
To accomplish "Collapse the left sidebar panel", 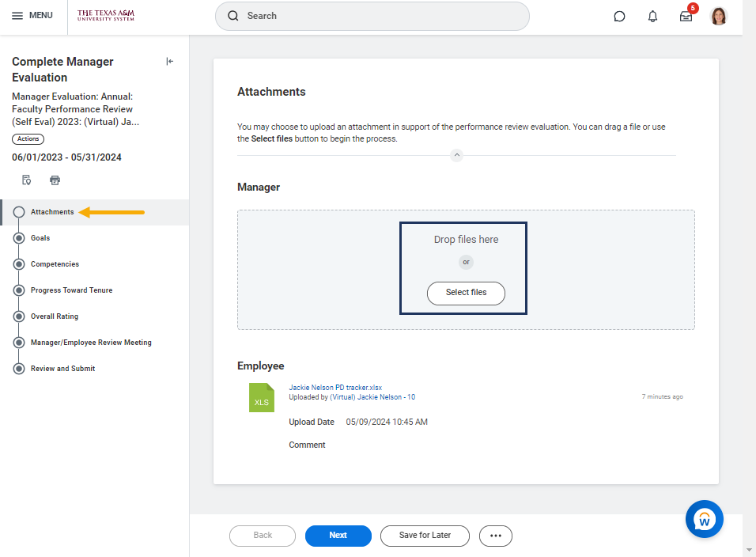I will tap(169, 62).
